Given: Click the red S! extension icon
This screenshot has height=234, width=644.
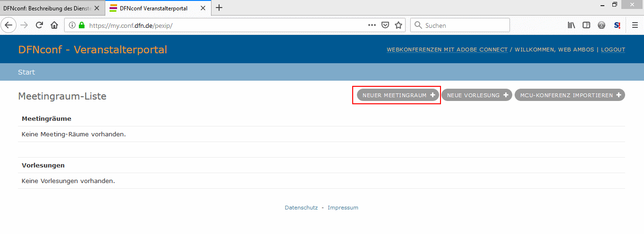Looking at the screenshot, I should [x=617, y=25].
